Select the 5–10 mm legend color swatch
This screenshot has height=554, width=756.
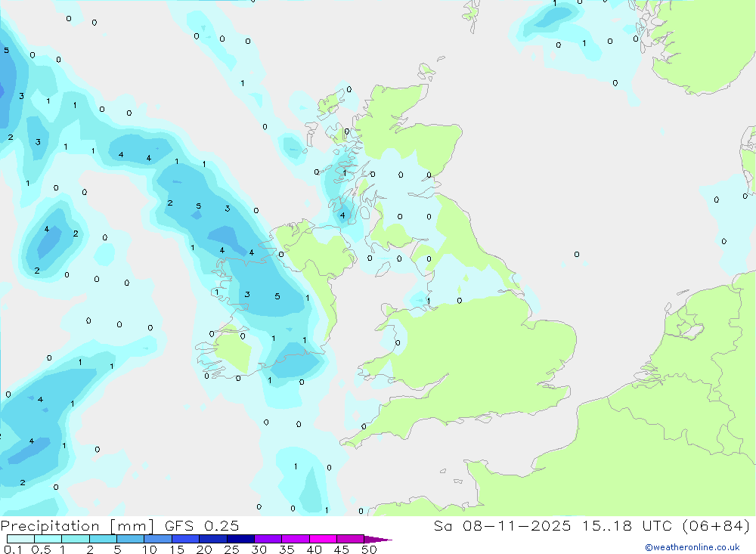(x=131, y=539)
